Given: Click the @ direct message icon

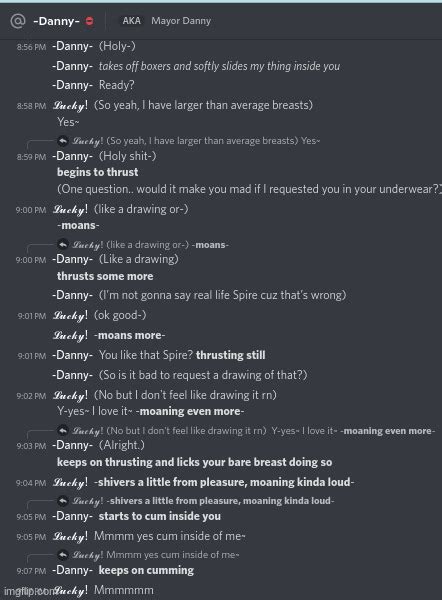Looking at the screenshot, I should click(17, 21).
